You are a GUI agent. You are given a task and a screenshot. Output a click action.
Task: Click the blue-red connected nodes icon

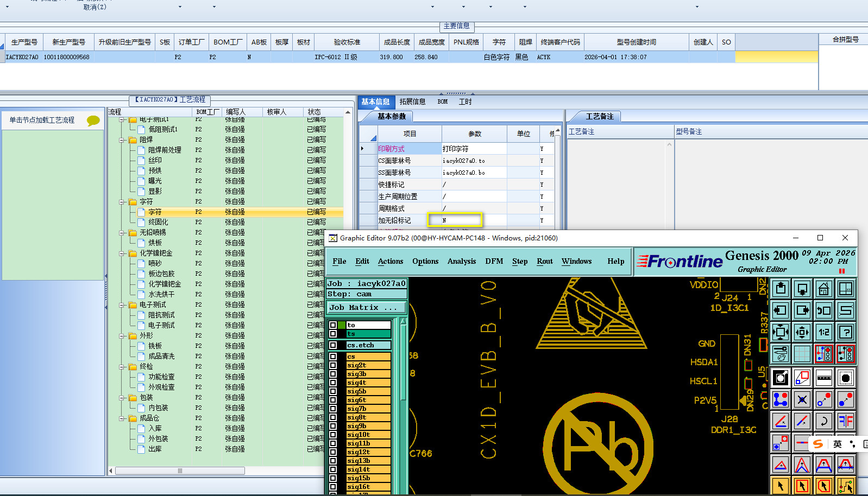(781, 399)
